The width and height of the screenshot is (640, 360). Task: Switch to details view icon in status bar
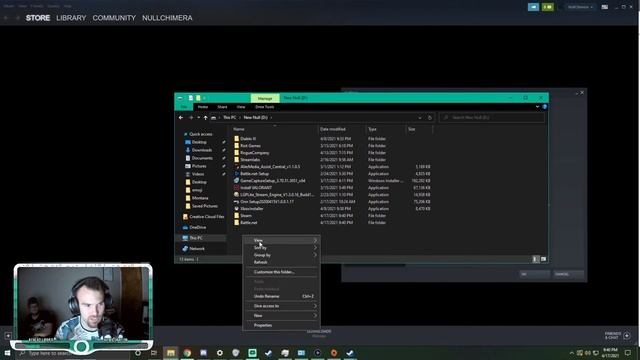(536, 259)
